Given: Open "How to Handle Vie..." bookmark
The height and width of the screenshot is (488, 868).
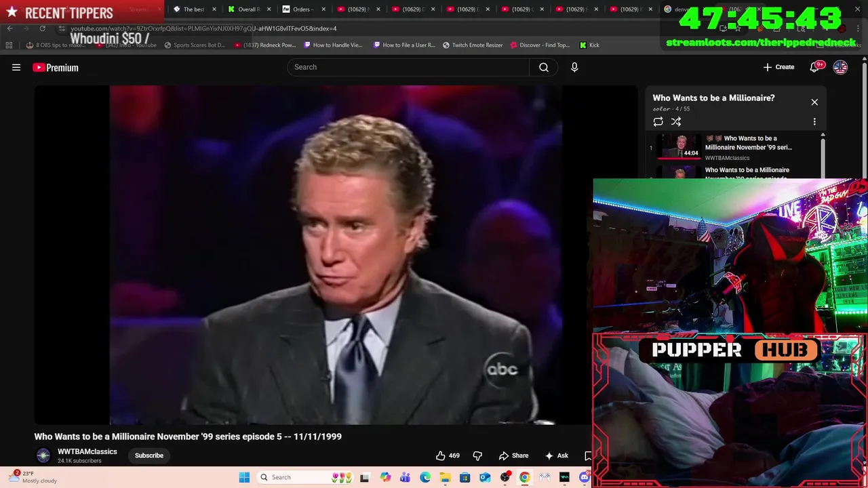Looking at the screenshot, I should (x=333, y=45).
